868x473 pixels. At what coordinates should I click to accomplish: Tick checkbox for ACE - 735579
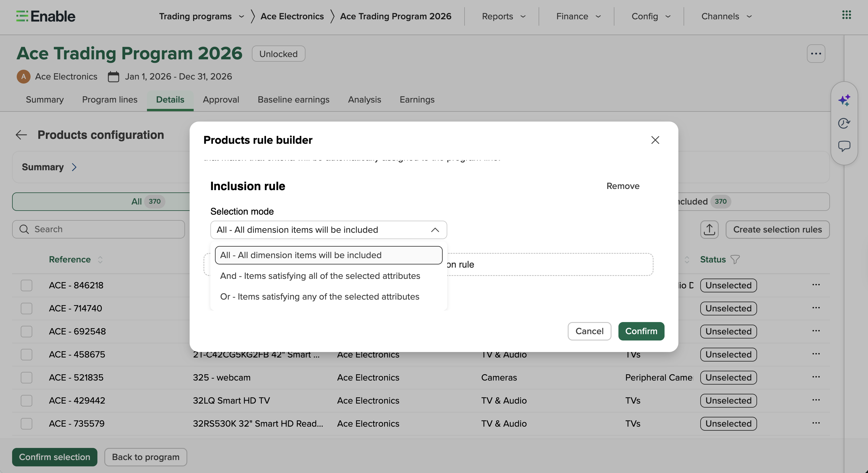coord(26,423)
